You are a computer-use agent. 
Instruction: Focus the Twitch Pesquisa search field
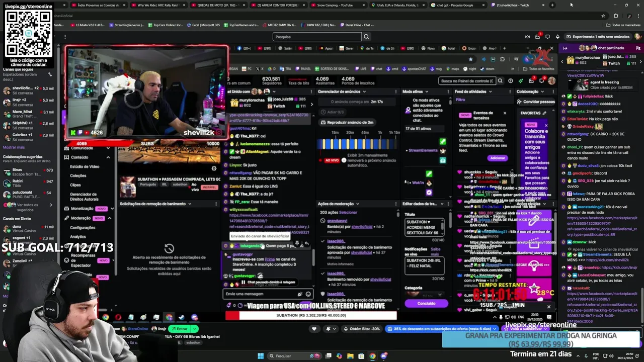317,37
